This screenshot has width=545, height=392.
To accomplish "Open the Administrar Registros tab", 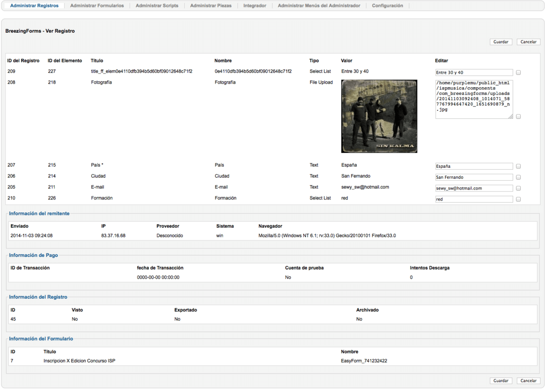I will (x=34, y=5).
